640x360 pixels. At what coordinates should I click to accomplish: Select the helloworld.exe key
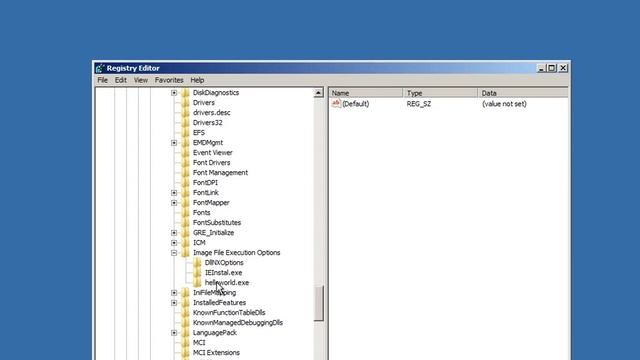point(227,283)
